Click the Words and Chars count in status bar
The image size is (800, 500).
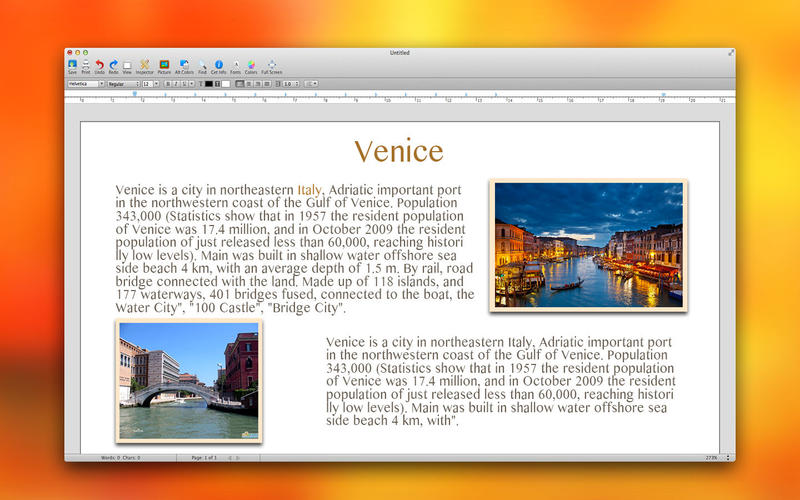[120, 458]
